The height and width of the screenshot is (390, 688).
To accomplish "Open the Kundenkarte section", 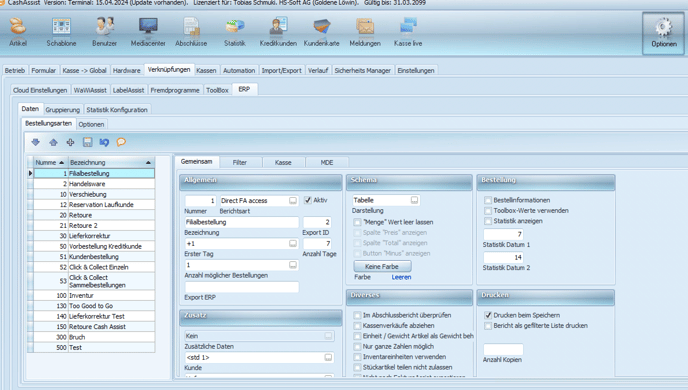I will (322, 32).
